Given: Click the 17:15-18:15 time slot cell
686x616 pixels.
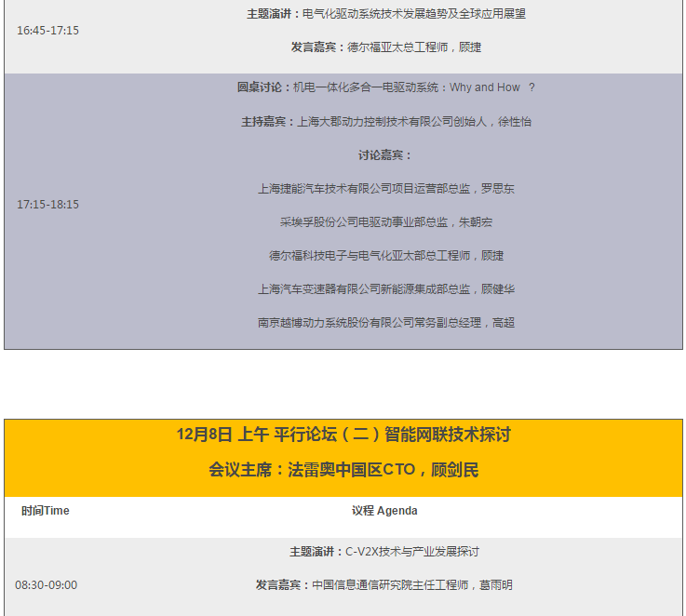Looking at the screenshot, I should 47,205.
